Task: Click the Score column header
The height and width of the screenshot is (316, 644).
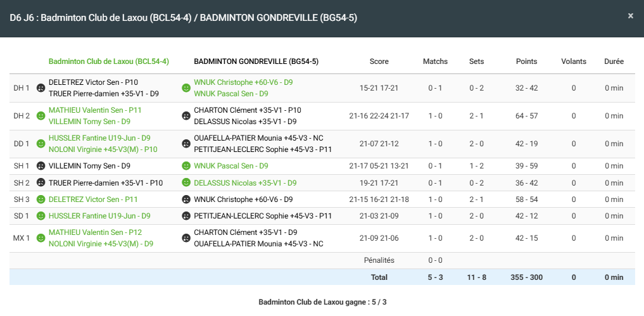Action: pos(379,61)
